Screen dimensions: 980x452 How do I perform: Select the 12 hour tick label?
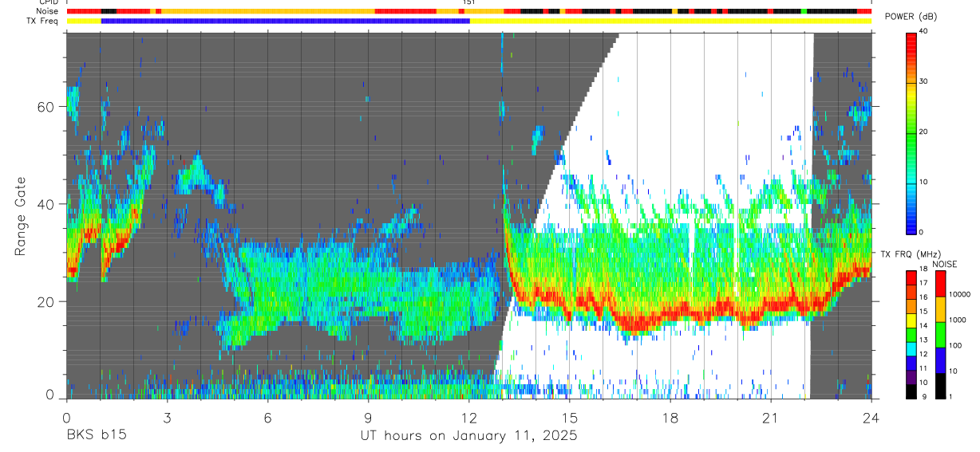(x=469, y=419)
